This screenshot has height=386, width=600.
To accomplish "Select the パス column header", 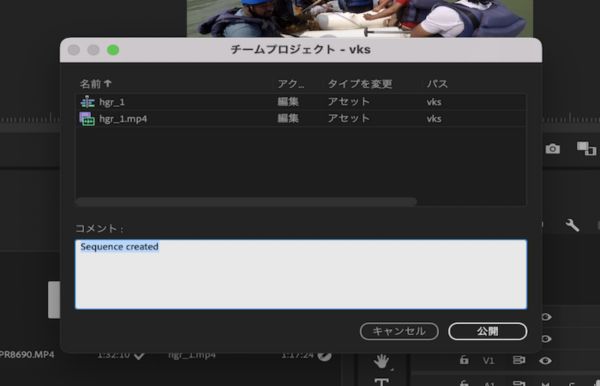I will (x=437, y=84).
